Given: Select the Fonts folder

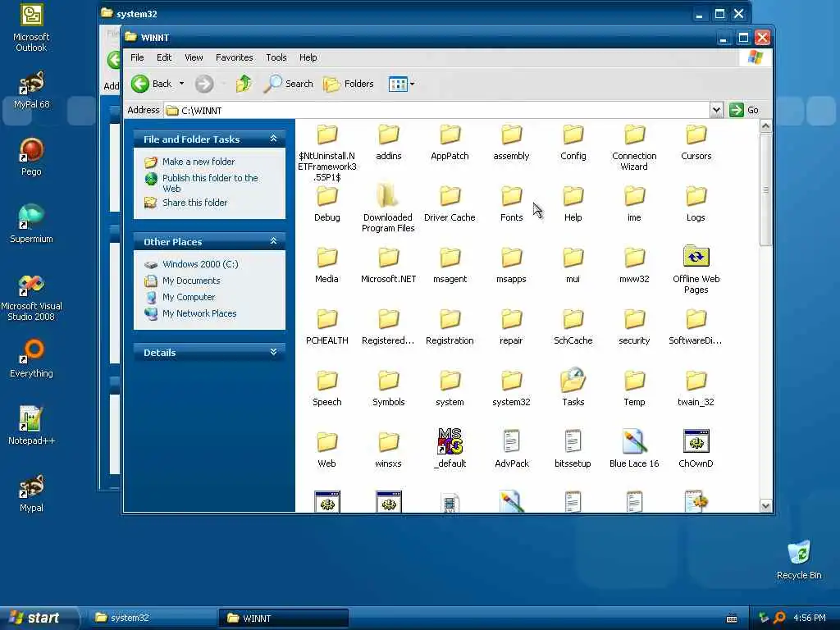Looking at the screenshot, I should pos(511,204).
